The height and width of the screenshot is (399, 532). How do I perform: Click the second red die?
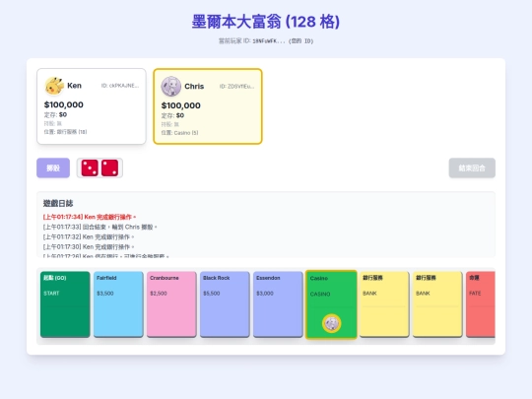pyautogui.click(x=110, y=167)
